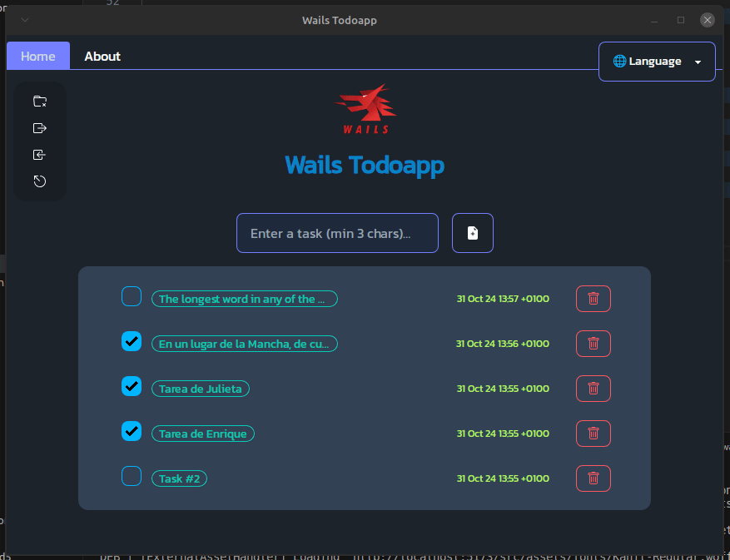This screenshot has width=730, height=560.
Task: Uncheck the 'En un lugar de la Mancha' task
Action: click(132, 341)
